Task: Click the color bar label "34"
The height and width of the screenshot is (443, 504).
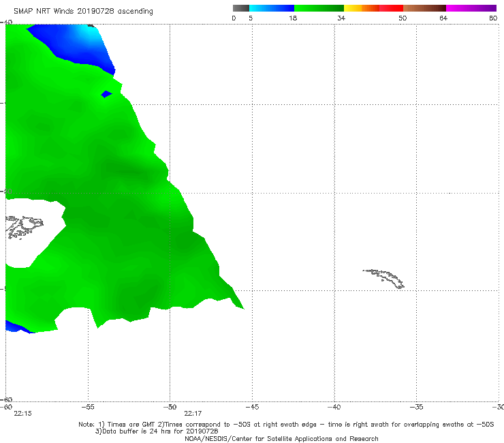Action: pos(341,18)
